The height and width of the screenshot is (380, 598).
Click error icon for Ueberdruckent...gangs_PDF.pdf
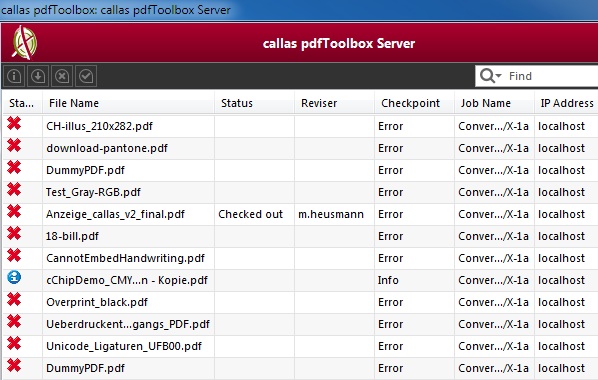point(14,322)
